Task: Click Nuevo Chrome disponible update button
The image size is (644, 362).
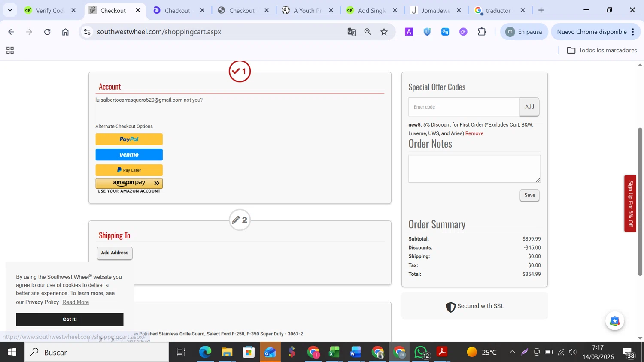Action: pyautogui.click(x=591, y=32)
